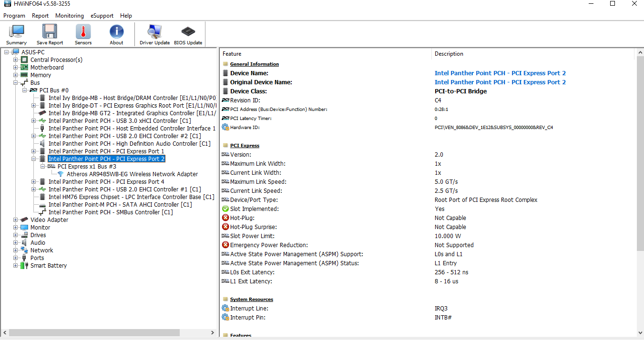The image size is (644, 340).
Task: Click the USB 3.0 xHCI Controller USB icon
Action: click(42, 120)
